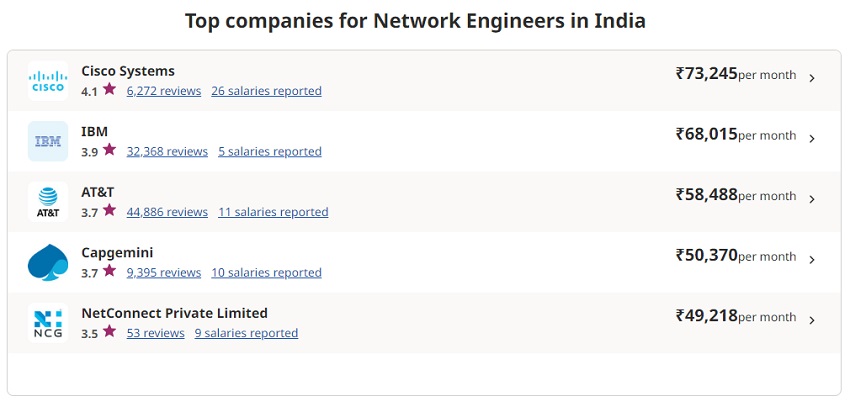Image resolution: width=850 pixels, height=407 pixels.
Task: Expand the Cisco Systems row chevron
Action: pos(811,78)
